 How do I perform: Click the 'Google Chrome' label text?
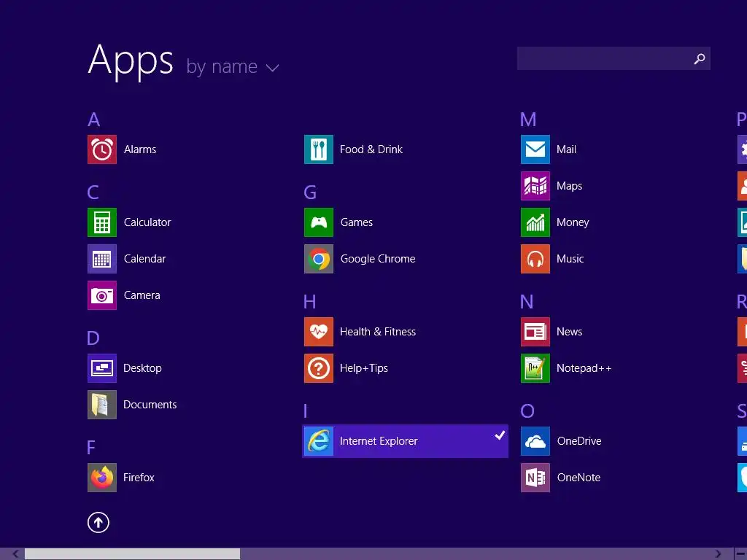pyautogui.click(x=378, y=259)
